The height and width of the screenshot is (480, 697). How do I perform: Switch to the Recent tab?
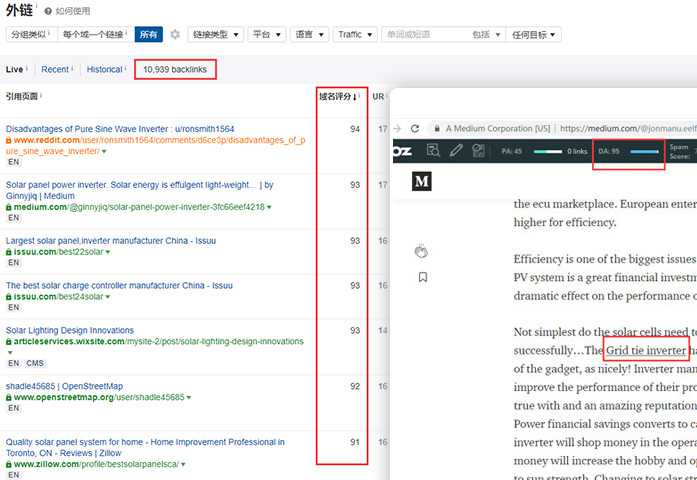click(55, 69)
